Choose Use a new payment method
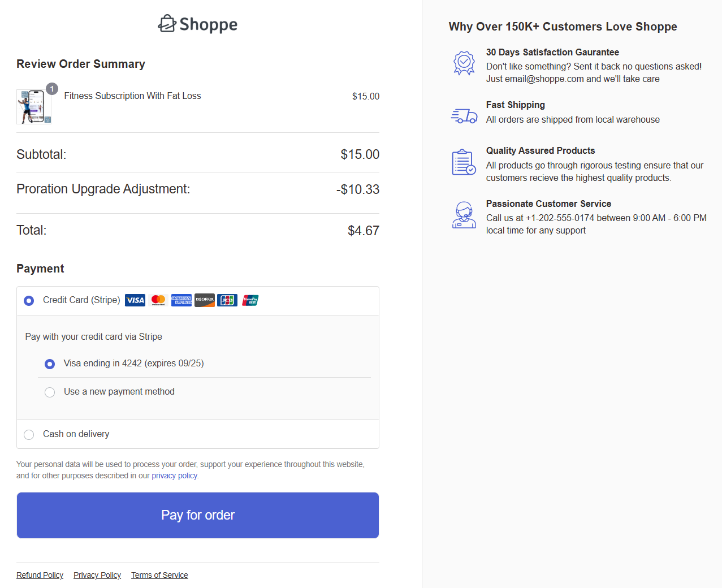This screenshot has width=722, height=588. pyautogui.click(x=49, y=392)
